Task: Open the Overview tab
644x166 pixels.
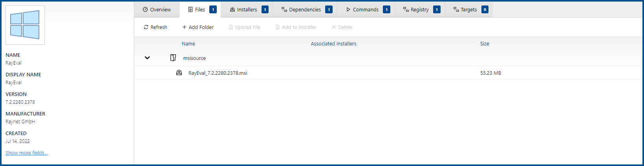Action: pos(157,9)
